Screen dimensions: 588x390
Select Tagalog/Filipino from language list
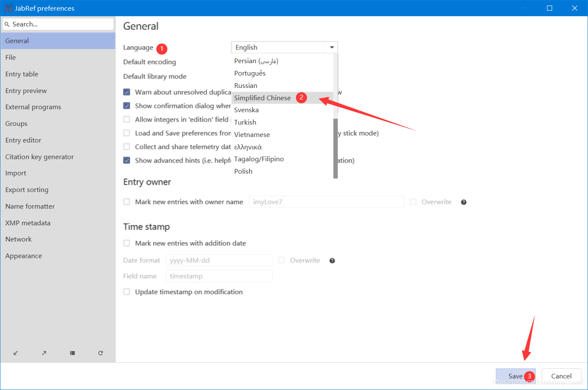[x=282, y=159]
